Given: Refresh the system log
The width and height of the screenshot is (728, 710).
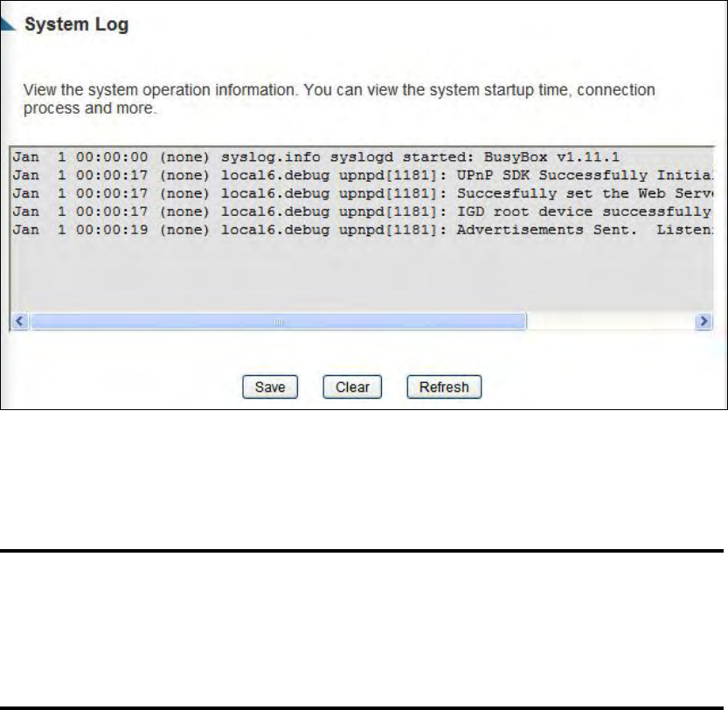Looking at the screenshot, I should (x=444, y=386).
